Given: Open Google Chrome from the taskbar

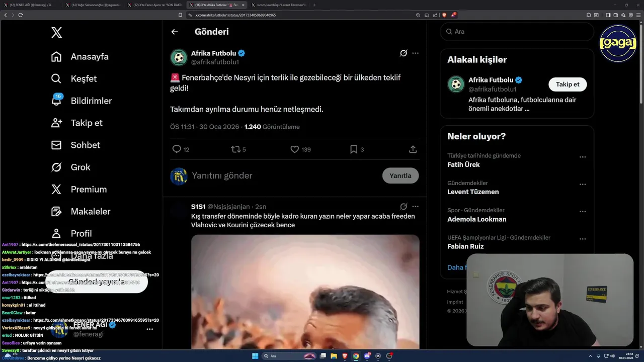Looking at the screenshot, I should [x=356, y=356].
